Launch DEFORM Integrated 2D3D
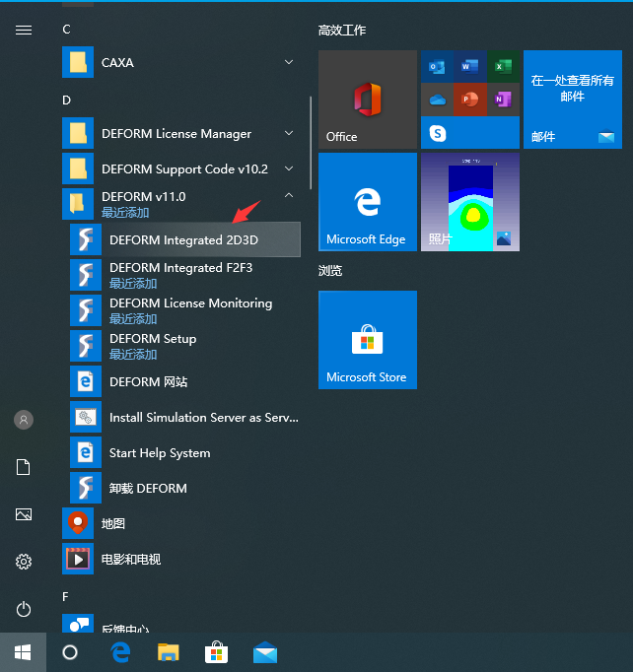This screenshot has height=672, width=633. (185, 239)
